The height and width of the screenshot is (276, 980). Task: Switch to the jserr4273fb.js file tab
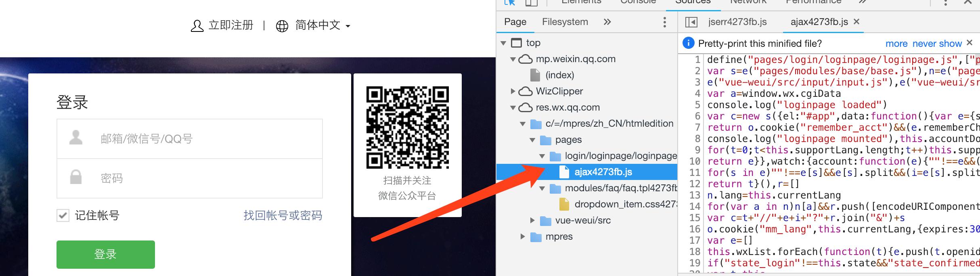pyautogui.click(x=737, y=22)
